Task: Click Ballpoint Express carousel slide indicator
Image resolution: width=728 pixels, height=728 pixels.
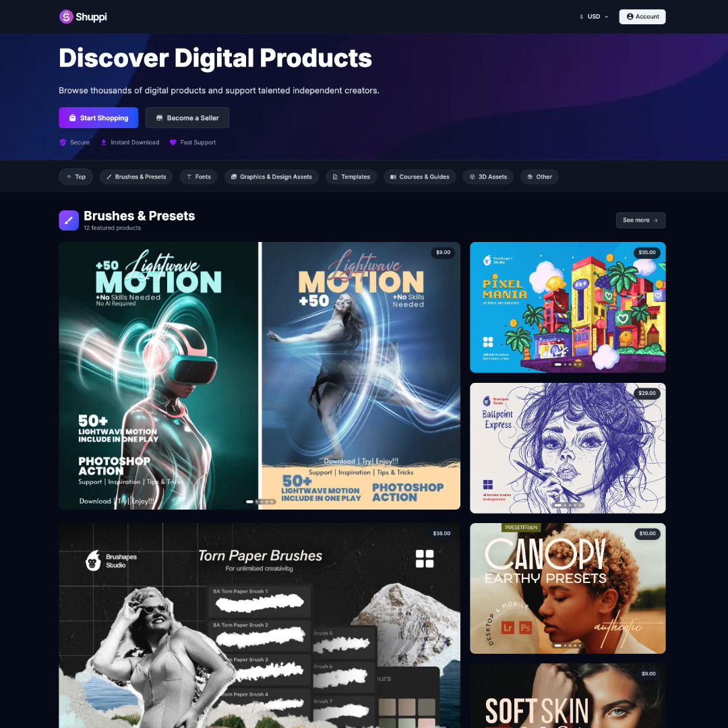Action: click(568, 505)
